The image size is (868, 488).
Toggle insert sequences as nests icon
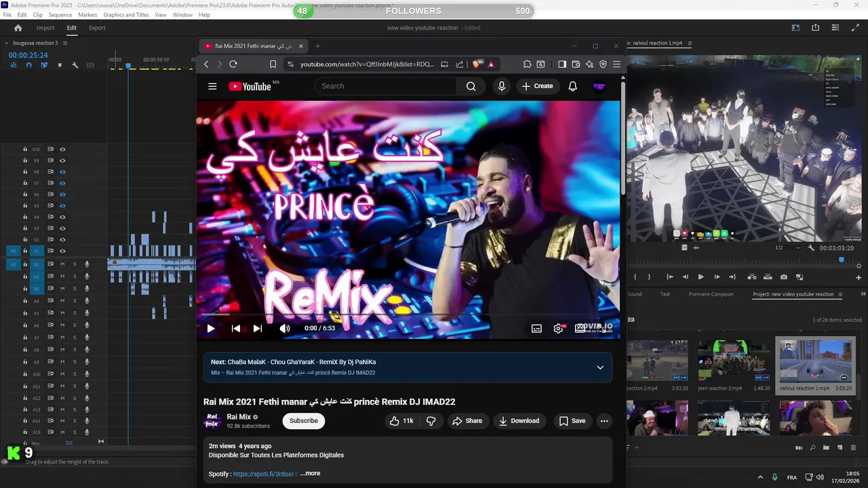click(14, 65)
